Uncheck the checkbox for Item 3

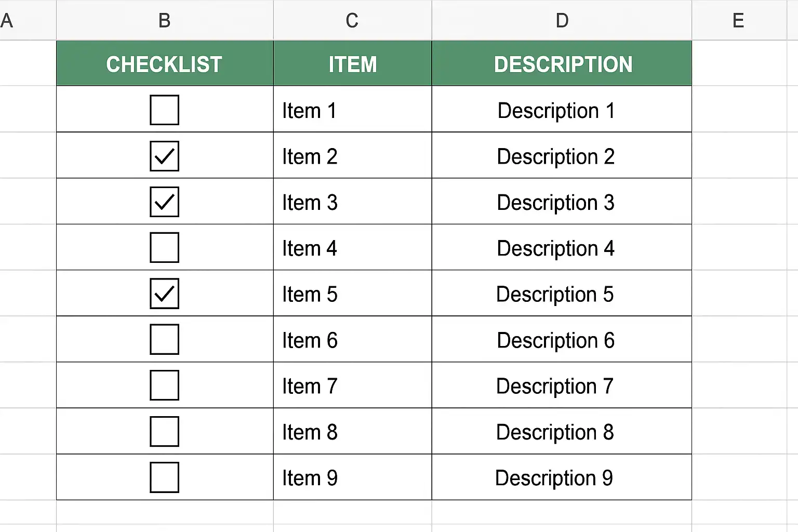[x=164, y=202]
